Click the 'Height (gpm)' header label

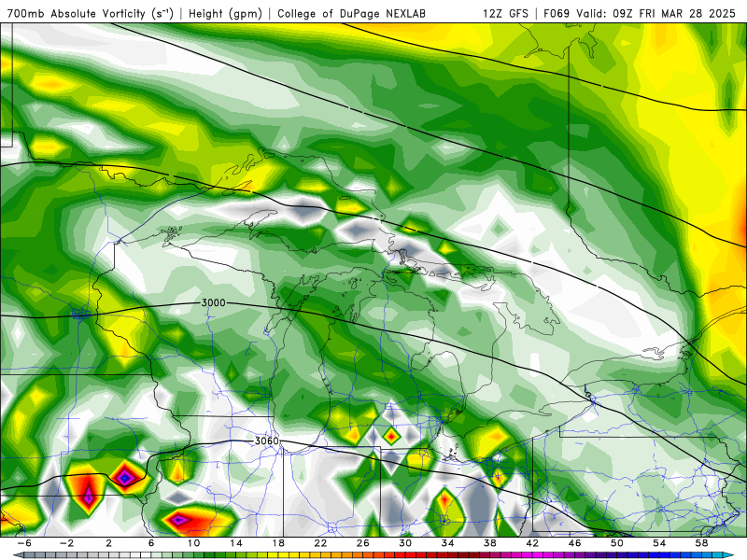(225, 13)
